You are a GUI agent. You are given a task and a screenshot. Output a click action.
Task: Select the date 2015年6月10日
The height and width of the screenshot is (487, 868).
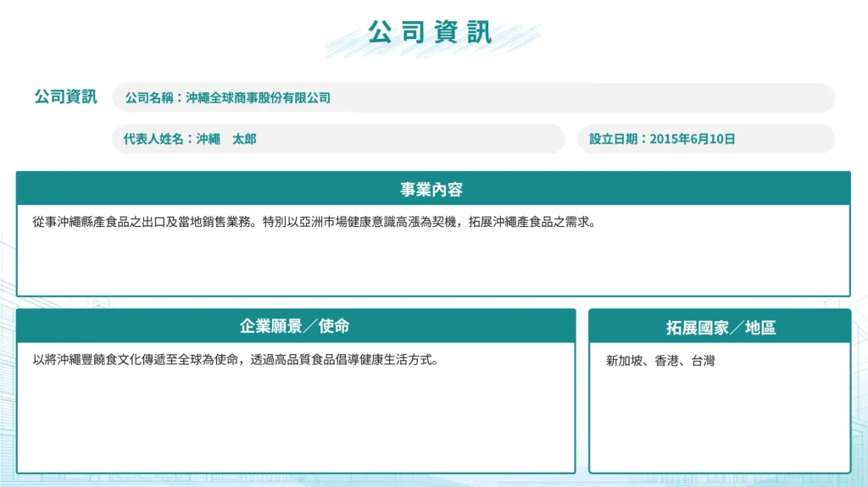pyautogui.click(x=693, y=139)
